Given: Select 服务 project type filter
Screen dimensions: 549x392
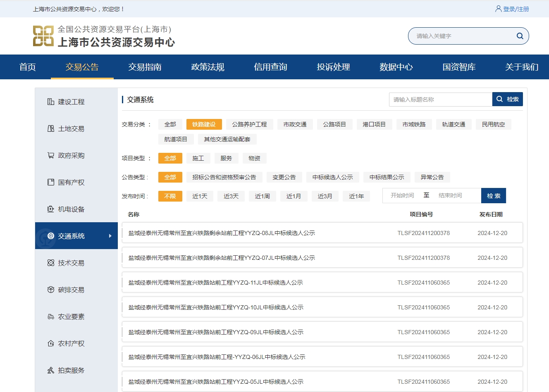Looking at the screenshot, I should [x=227, y=158].
